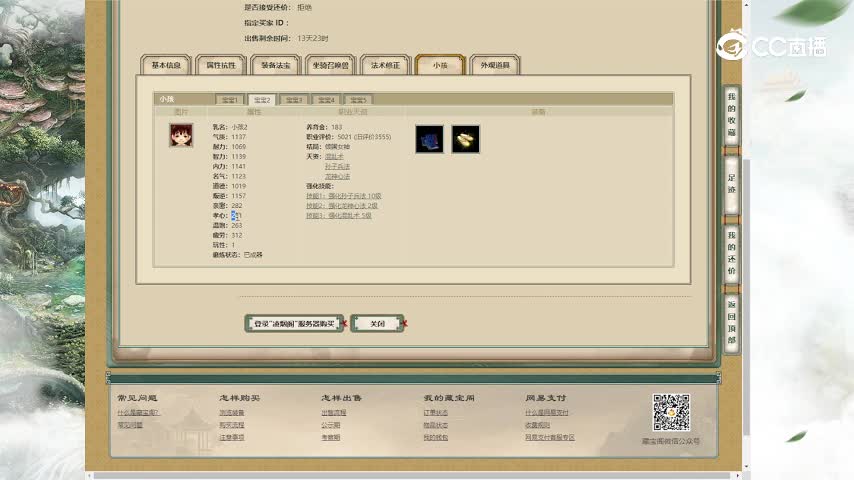Screen dimensions: 854x480
Task: Select the 小孩 tab
Action: [x=440, y=65]
